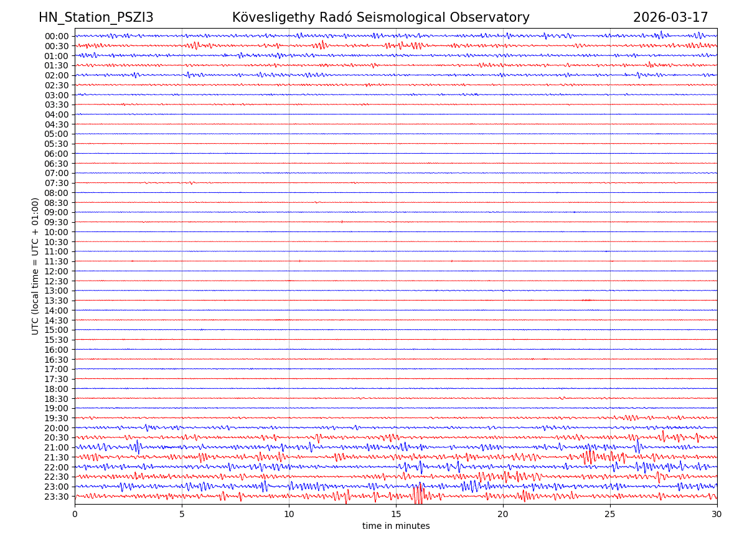Image resolution: width=747 pixels, height=560 pixels.
Task: Select the 'time in minutes' axis label
Action: tap(396, 526)
